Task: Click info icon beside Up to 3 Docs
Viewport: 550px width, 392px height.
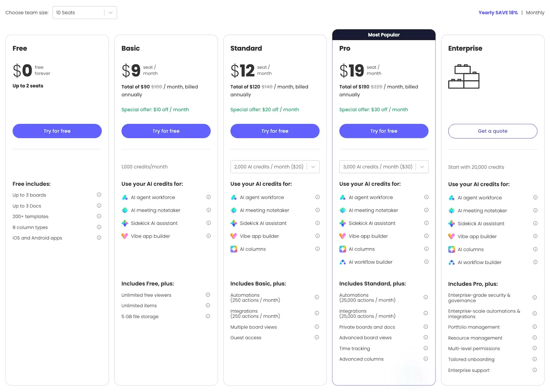Action: (99, 206)
